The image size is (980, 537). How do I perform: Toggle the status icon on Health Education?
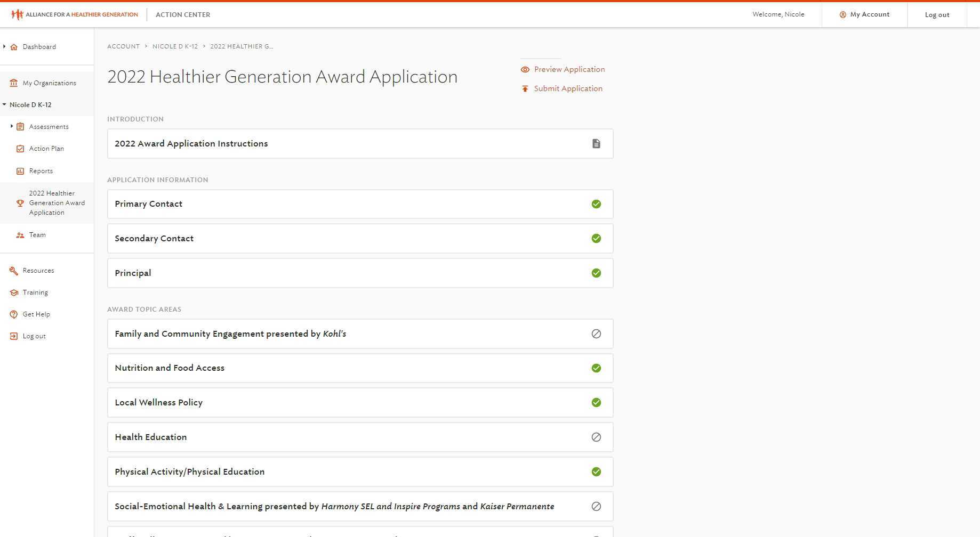pos(596,437)
